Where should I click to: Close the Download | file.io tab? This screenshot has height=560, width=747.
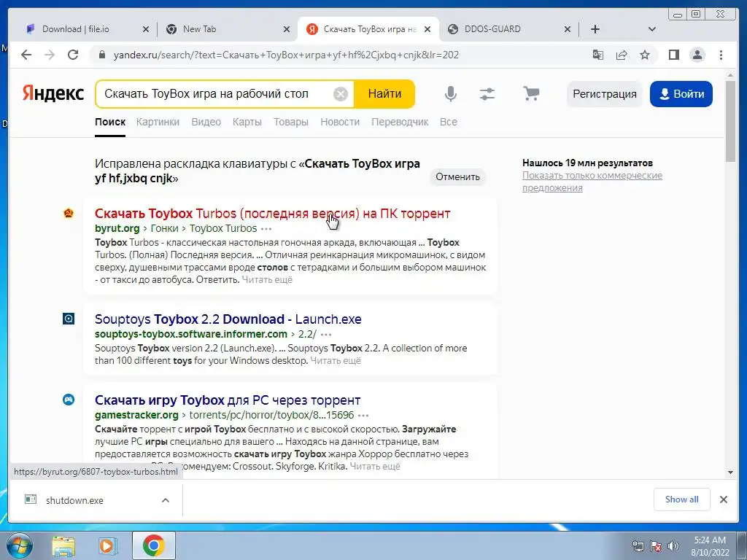coord(146,29)
